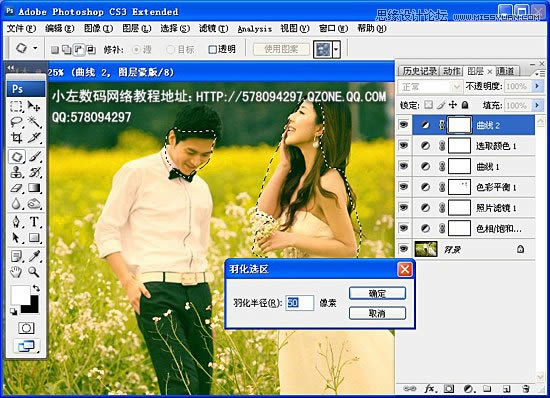Hide the 曲线 1 layer

403,166
